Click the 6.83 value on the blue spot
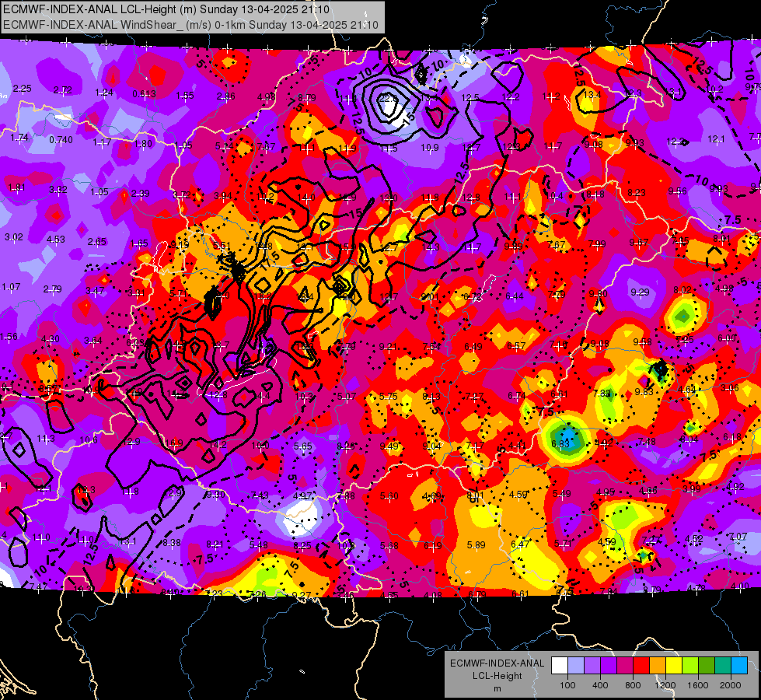 [560, 444]
